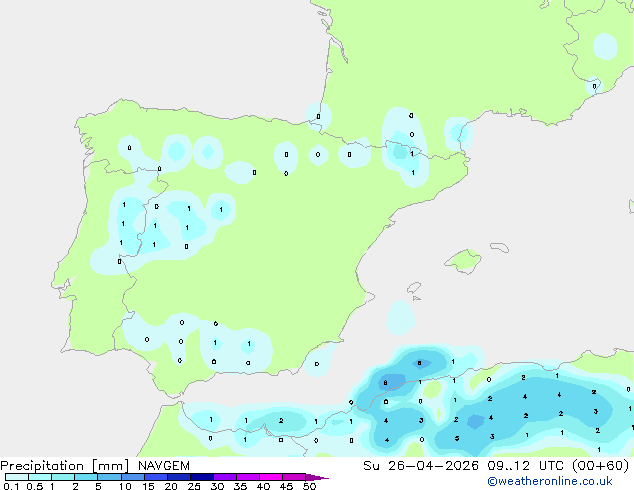Click the 0.5–1 mm legend color swatch
The image size is (634, 490).
[40, 477]
